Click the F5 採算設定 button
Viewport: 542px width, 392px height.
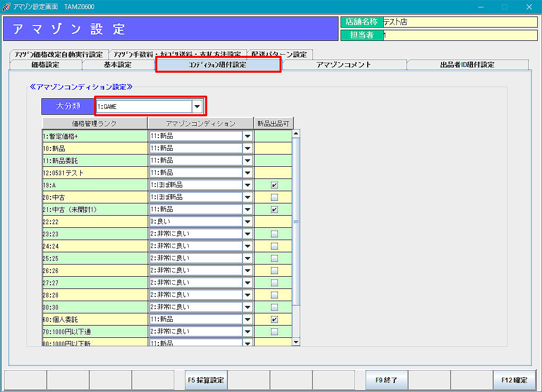206,380
